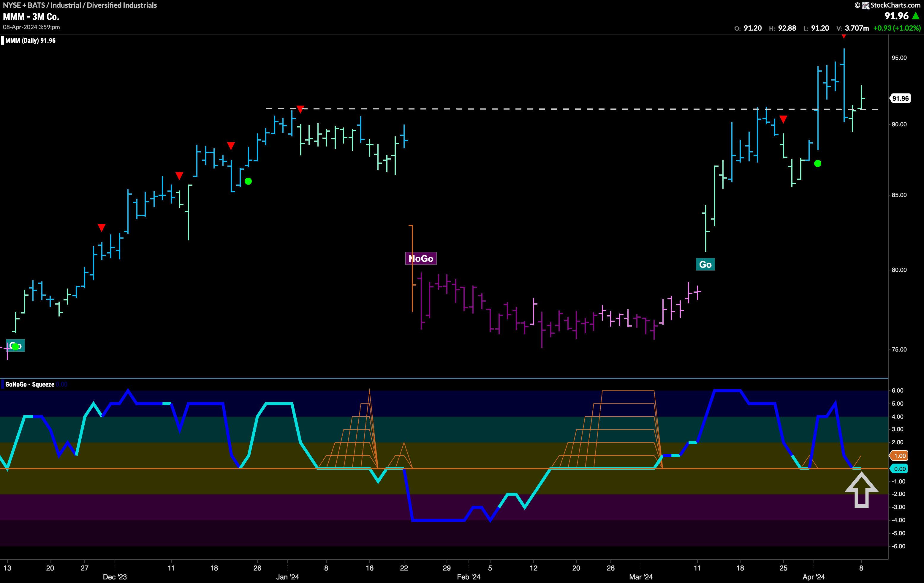
Task: Click the 80.00 price axis label
Action: (x=899, y=270)
